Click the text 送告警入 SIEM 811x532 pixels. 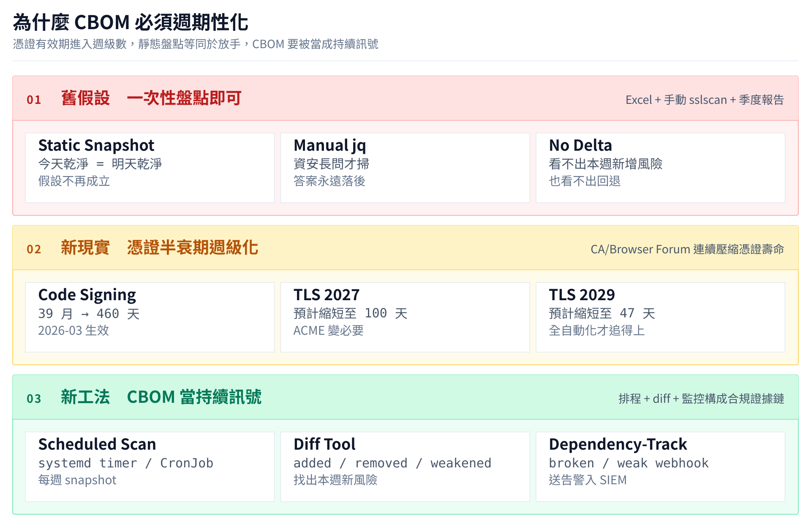click(588, 480)
